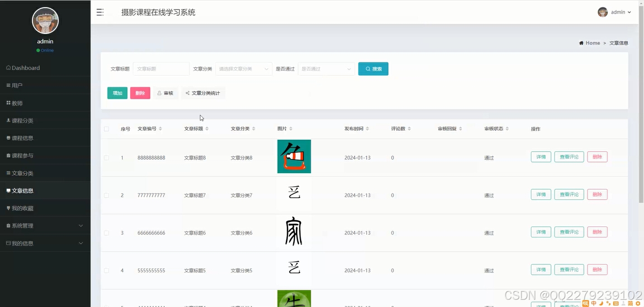Image resolution: width=644 pixels, height=307 pixels.
Task: Check the checkbox for row 序号 1
Action: point(107,157)
